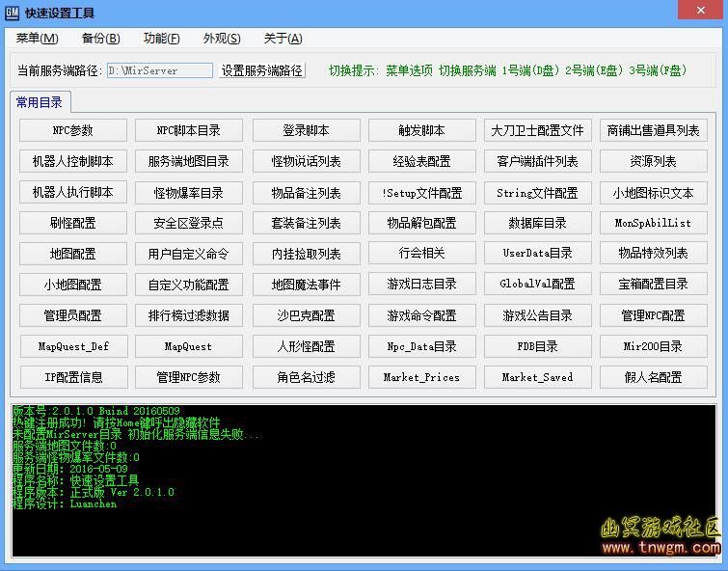Open 数据库目录
Viewport: 728px width, 571px height.
[538, 223]
